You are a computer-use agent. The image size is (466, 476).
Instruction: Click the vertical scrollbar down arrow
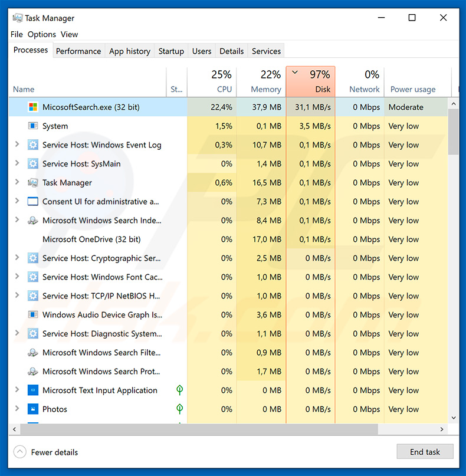pos(454,418)
